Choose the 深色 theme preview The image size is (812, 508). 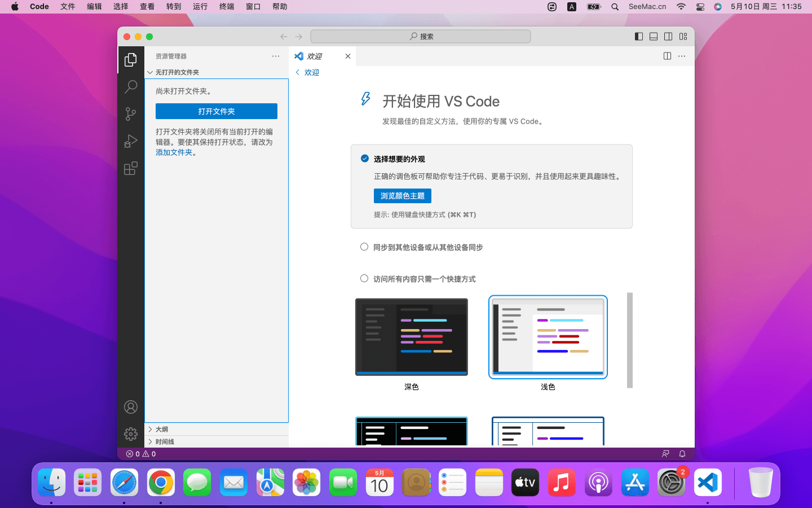[x=412, y=337]
